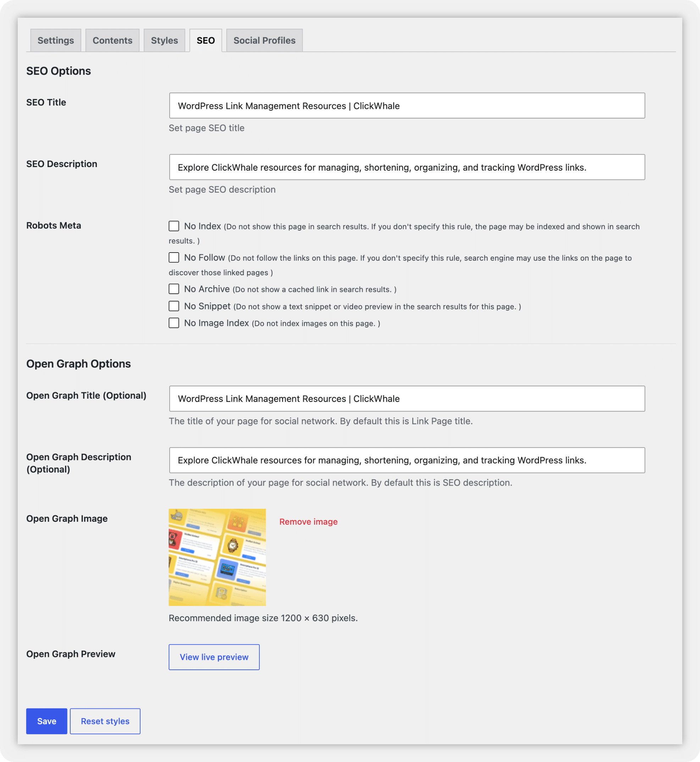Click the Open Graph Description input
Viewport: 700px width, 762px height.
[407, 460]
